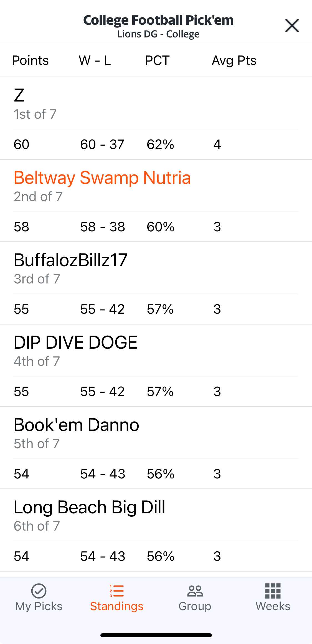Tap the My Picks checkmark icon

pyautogui.click(x=39, y=590)
